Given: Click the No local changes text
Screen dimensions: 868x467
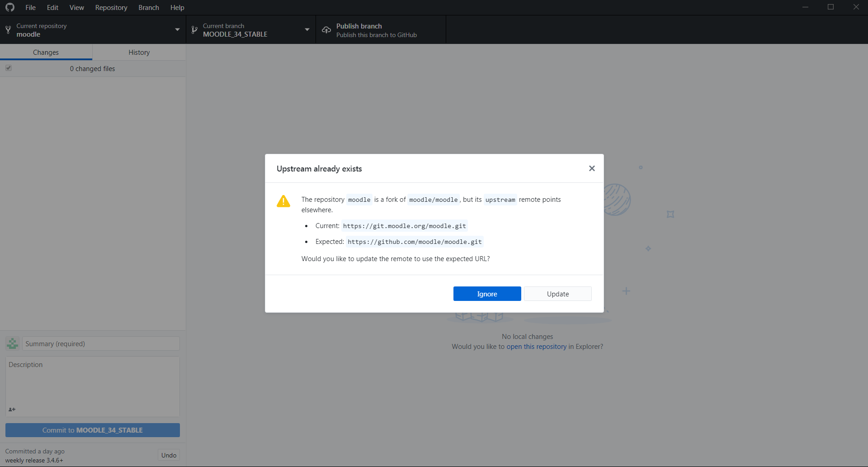Looking at the screenshot, I should 527,337.
